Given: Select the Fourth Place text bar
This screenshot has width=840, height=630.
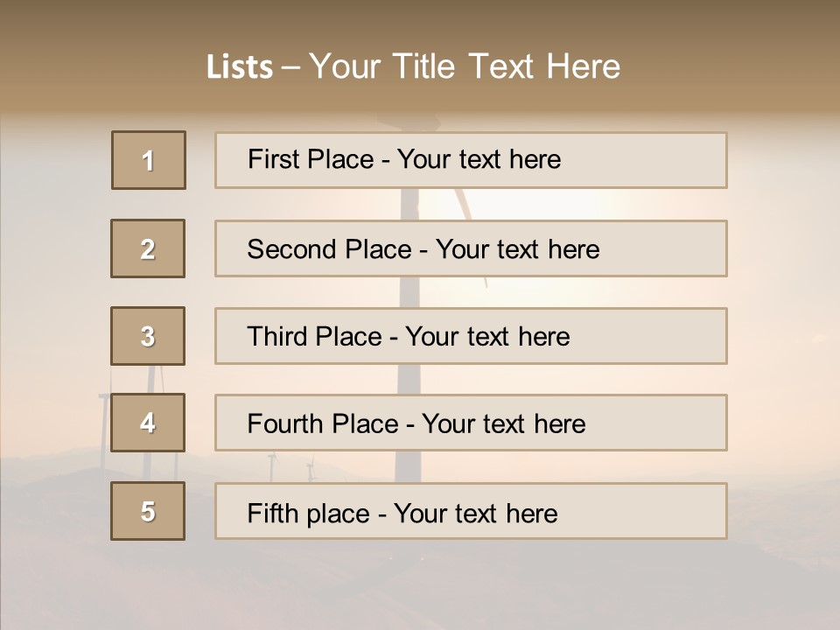Looking at the screenshot, I should coord(471,423).
